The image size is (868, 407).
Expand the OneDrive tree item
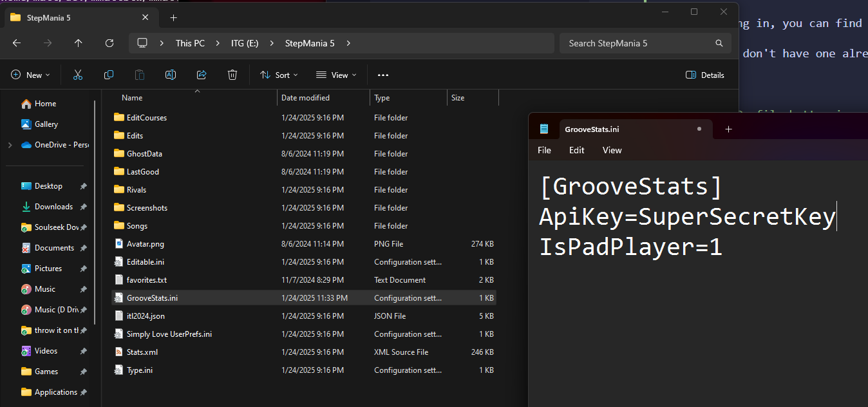click(x=10, y=145)
